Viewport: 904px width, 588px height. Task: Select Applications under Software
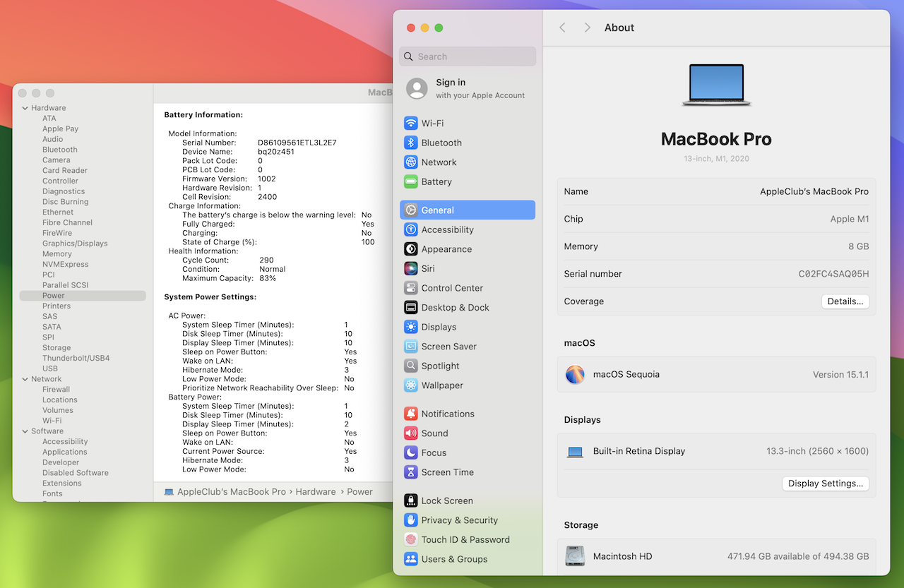tap(65, 452)
